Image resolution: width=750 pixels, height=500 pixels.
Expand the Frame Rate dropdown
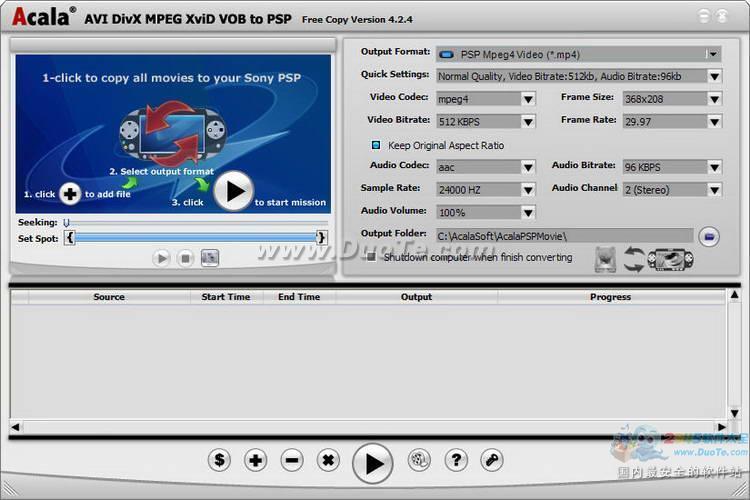click(x=714, y=122)
